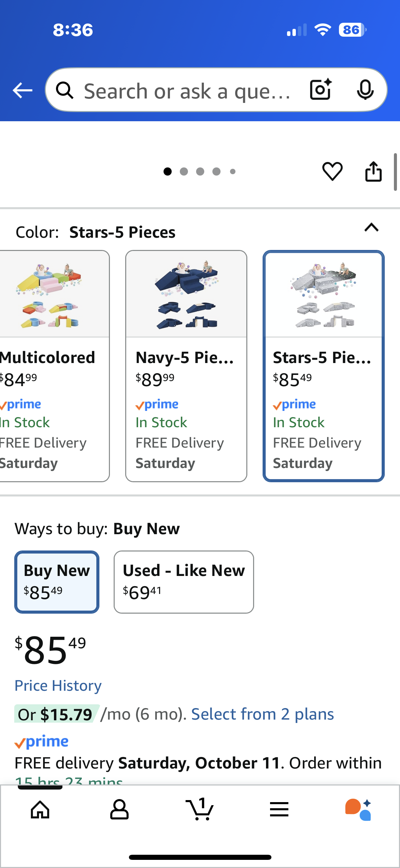Tap the microphone voice search icon
The height and width of the screenshot is (868, 400).
point(365,90)
